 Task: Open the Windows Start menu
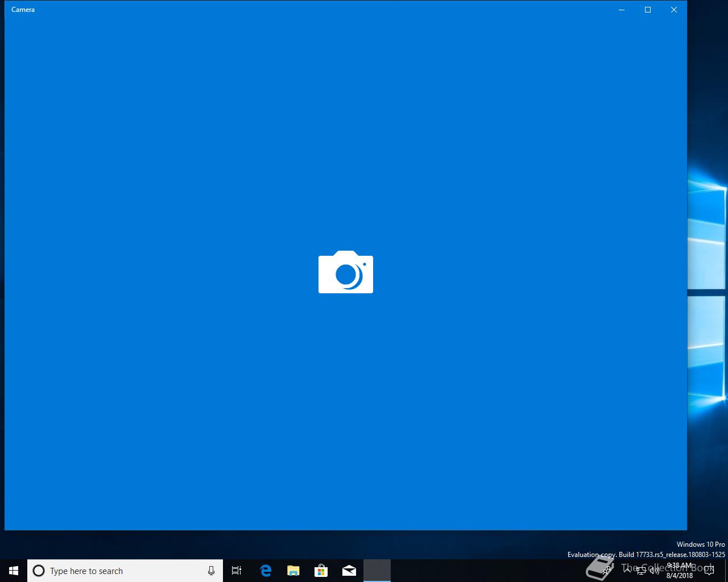click(x=14, y=571)
